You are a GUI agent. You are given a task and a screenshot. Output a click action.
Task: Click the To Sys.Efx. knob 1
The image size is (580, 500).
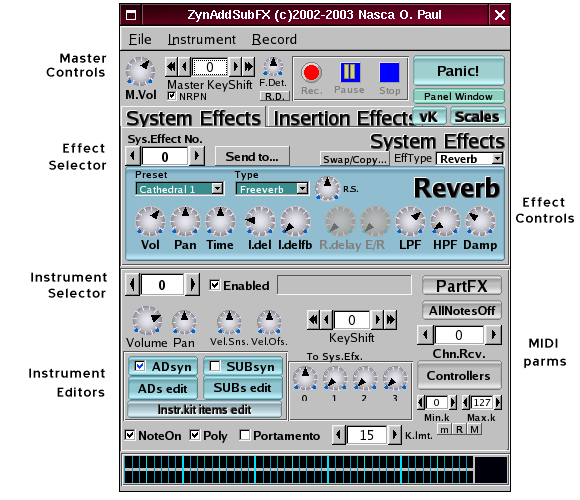click(335, 378)
